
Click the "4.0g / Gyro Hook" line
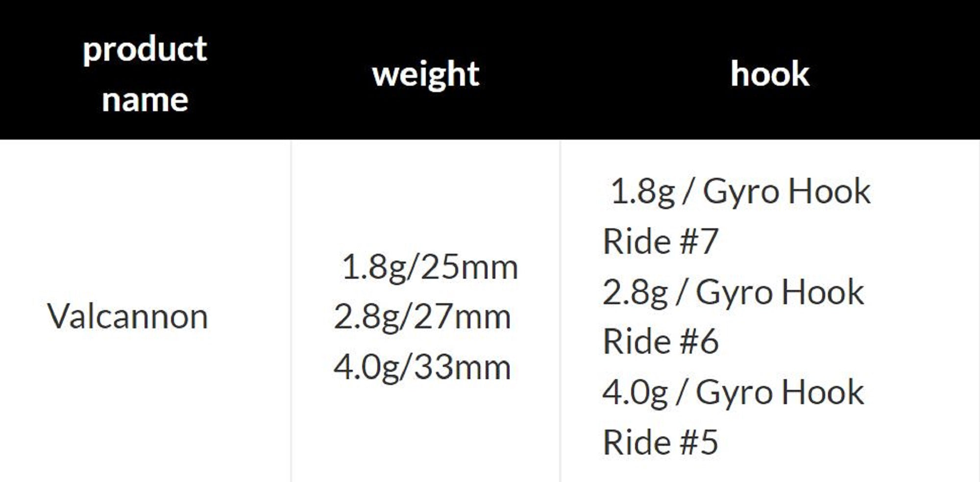coord(733,392)
